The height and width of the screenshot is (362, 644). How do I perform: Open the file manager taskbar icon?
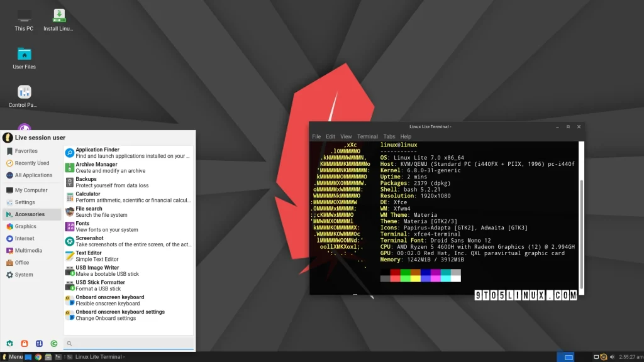pyautogui.click(x=48, y=357)
